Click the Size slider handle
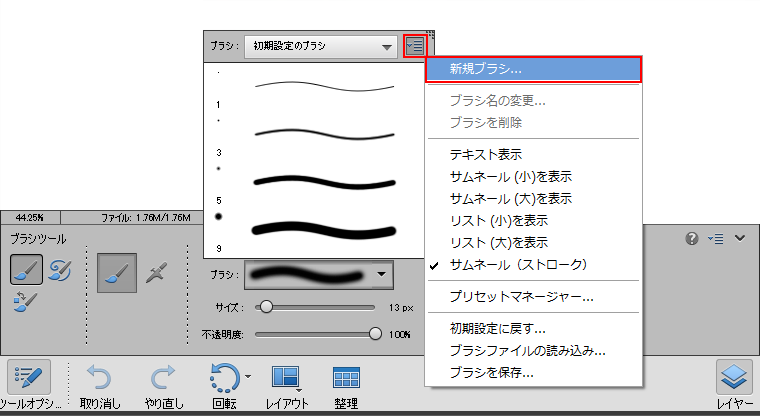Viewport: 760px width, 416px height. tap(266, 307)
